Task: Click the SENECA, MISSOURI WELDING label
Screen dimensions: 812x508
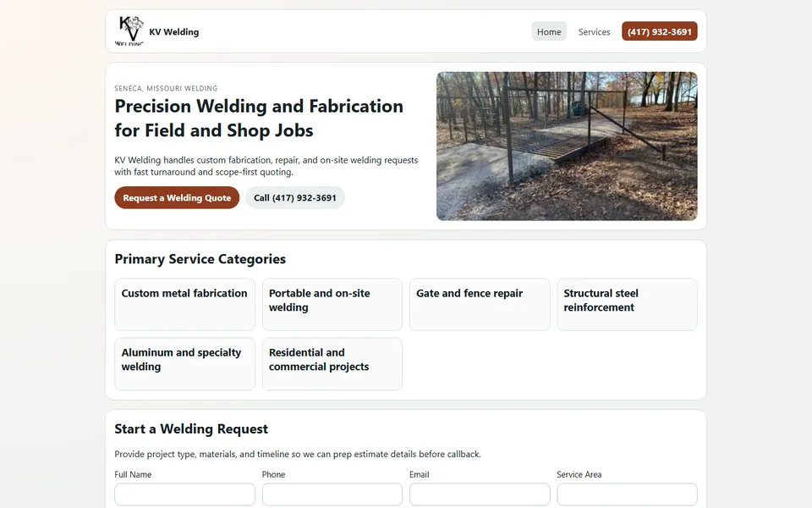Action: click(167, 88)
